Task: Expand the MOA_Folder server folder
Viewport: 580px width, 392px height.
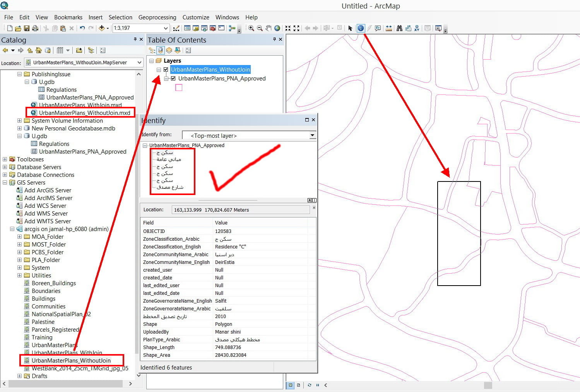Action: pos(19,236)
